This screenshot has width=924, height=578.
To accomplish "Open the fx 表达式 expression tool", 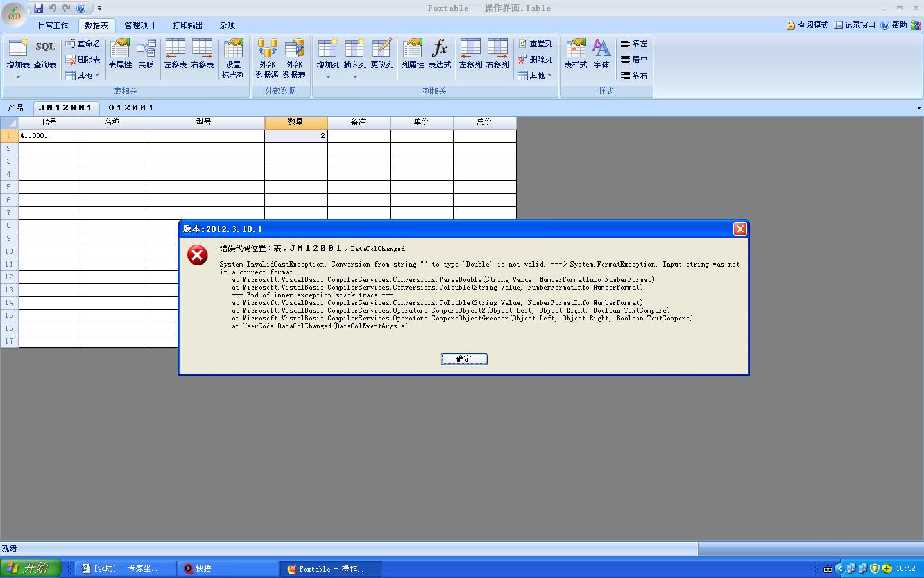I will click(x=440, y=54).
